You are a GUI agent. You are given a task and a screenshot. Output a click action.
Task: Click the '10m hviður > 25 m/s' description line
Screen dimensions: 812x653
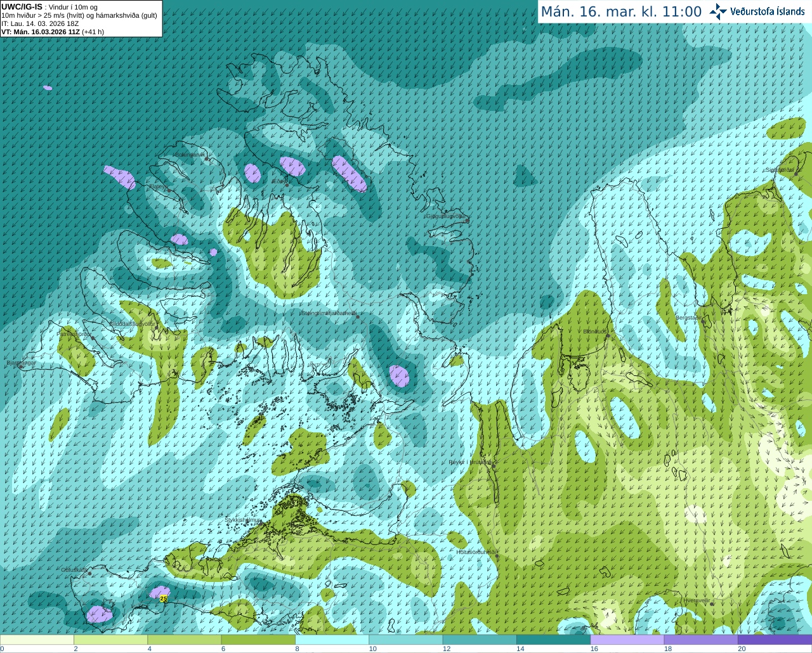pos(79,15)
